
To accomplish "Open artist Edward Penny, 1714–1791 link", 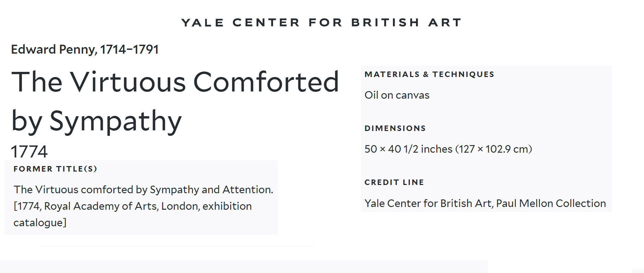I will click(85, 50).
